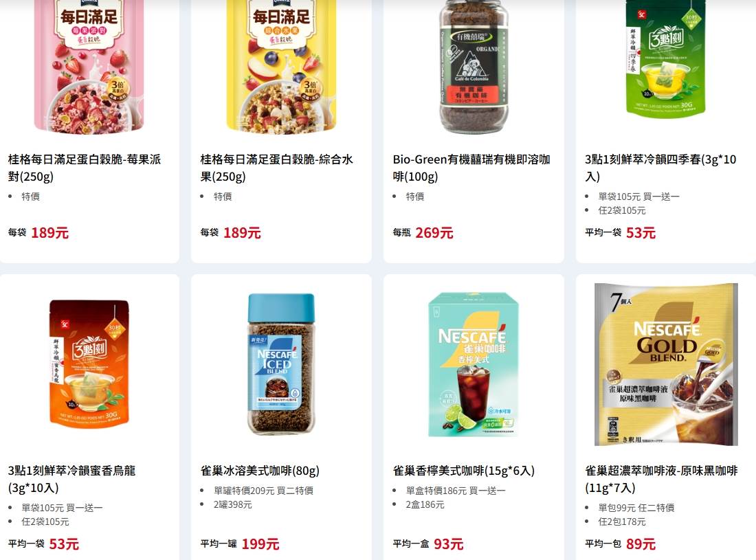756x560 pixels.
Task: Select the Nescafe Gold Blend package image
Action: 666,364
